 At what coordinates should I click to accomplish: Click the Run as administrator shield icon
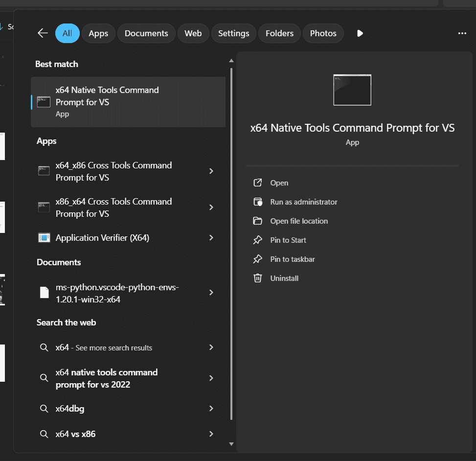tap(258, 202)
